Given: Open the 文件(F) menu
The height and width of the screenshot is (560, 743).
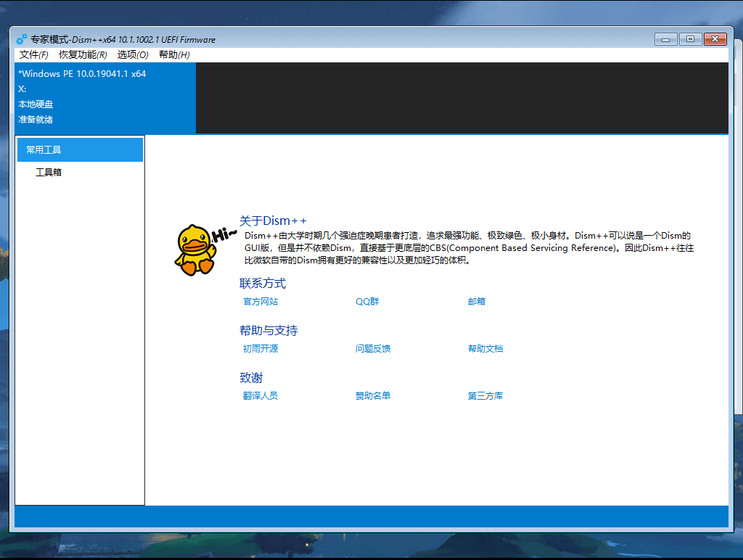Looking at the screenshot, I should (x=34, y=54).
